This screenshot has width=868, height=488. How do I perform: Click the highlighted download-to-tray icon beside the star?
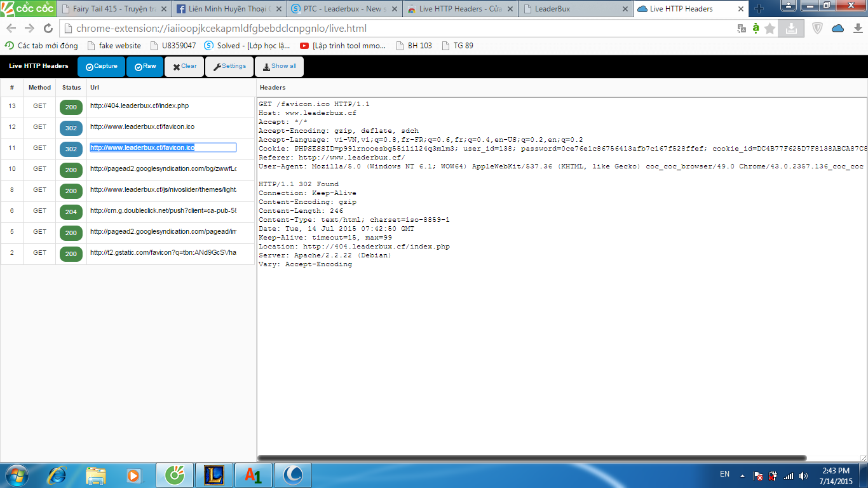point(791,29)
